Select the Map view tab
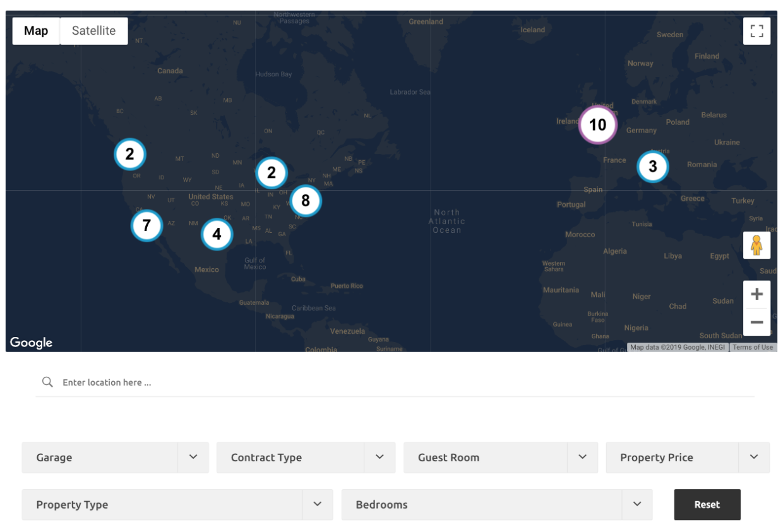The image size is (783, 532). tap(36, 31)
